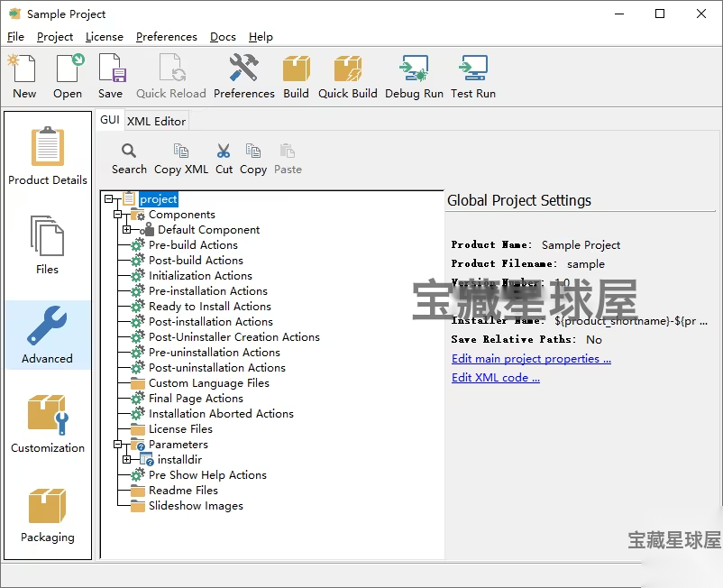Screen dimensions: 723x588
Task: Click the Build box icon
Action: pos(296,69)
